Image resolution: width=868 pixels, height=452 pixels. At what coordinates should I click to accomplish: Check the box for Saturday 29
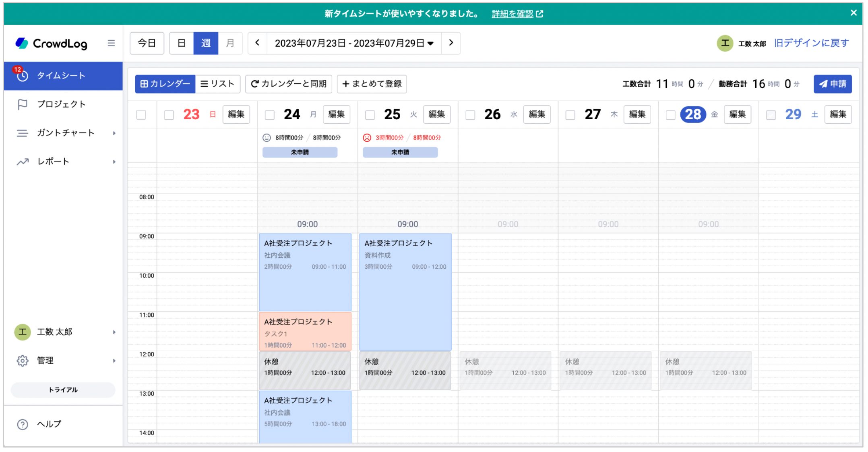(x=771, y=115)
